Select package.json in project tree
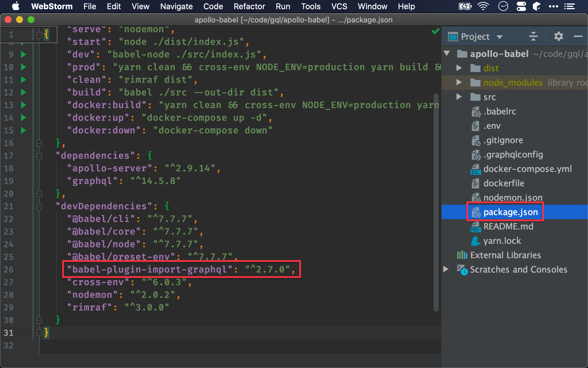 pos(510,212)
